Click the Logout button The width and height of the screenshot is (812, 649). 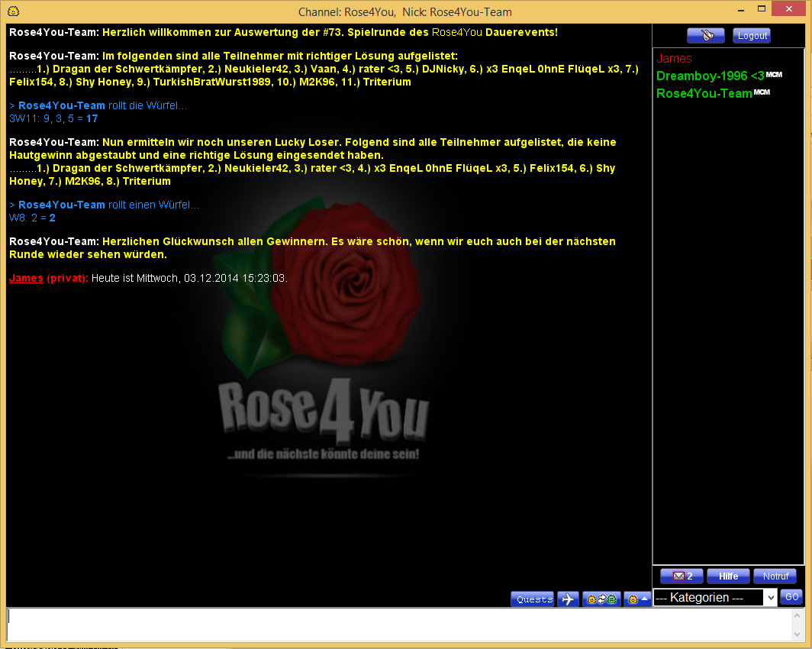pyautogui.click(x=752, y=36)
